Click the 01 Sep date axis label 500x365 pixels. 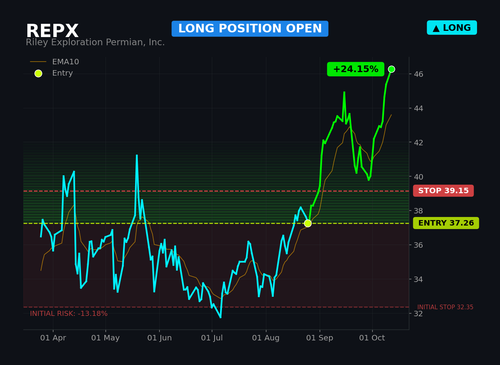click(320, 338)
